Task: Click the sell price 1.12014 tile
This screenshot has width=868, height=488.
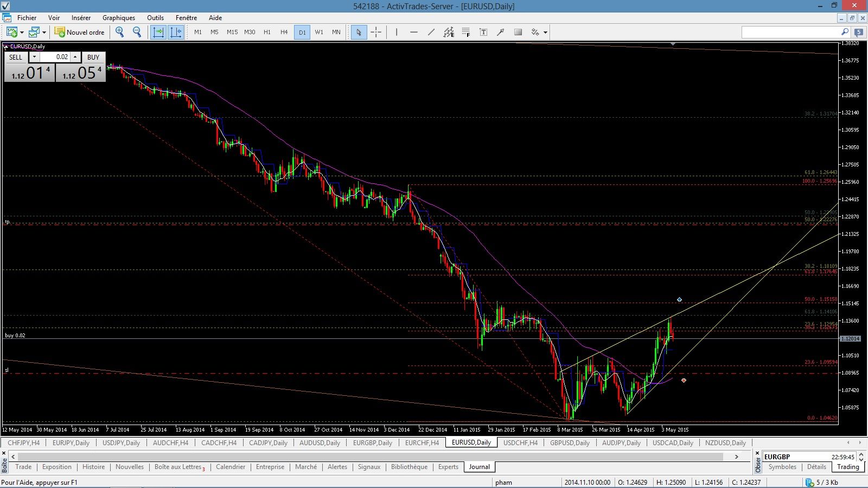Action: click(30, 73)
